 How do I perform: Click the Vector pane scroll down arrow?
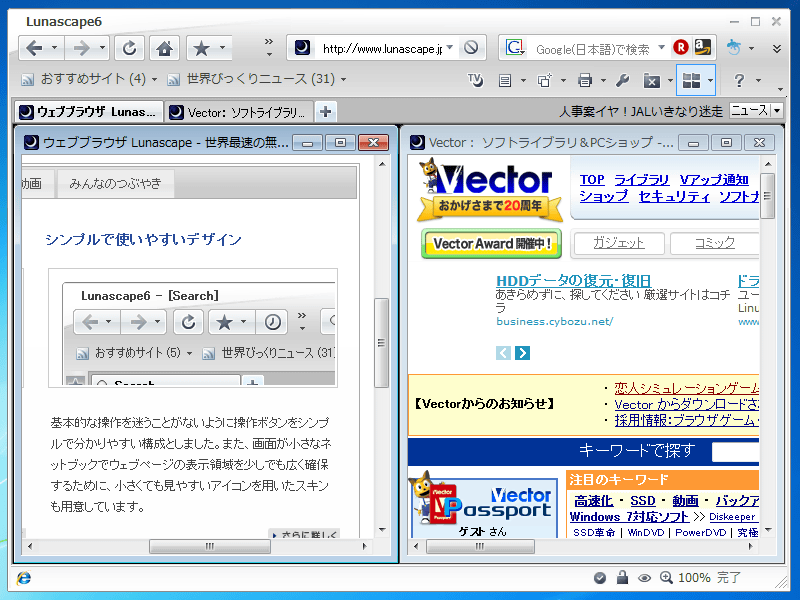(768, 530)
